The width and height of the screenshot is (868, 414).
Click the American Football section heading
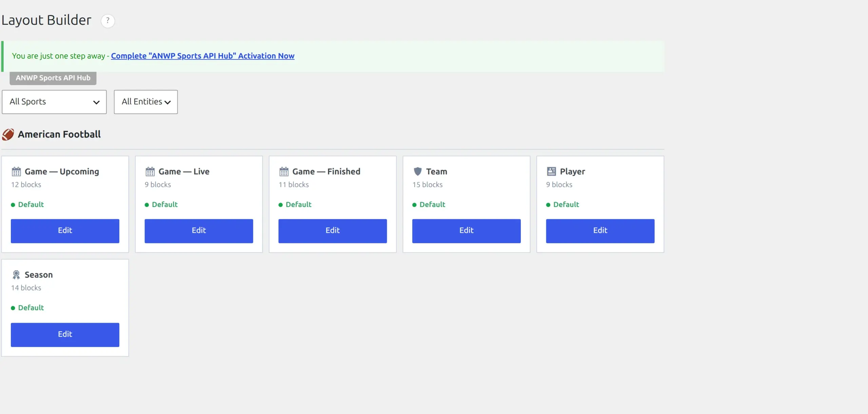click(x=59, y=134)
